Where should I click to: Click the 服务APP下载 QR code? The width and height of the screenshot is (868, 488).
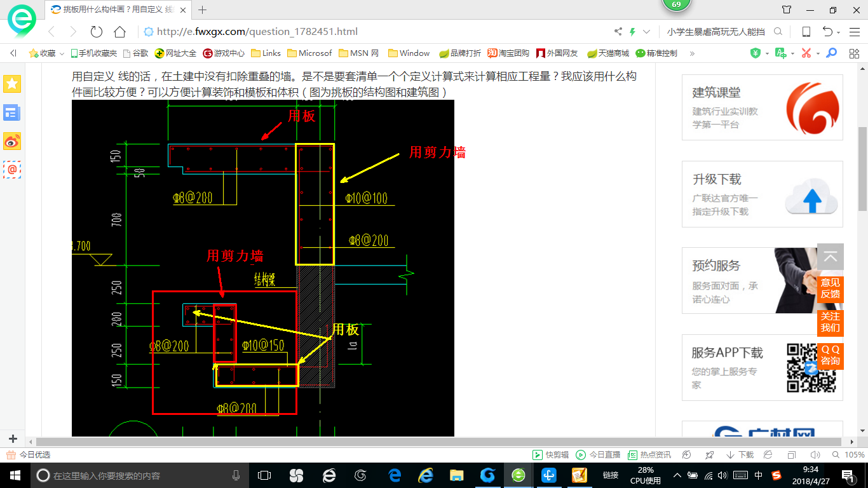[x=811, y=368]
